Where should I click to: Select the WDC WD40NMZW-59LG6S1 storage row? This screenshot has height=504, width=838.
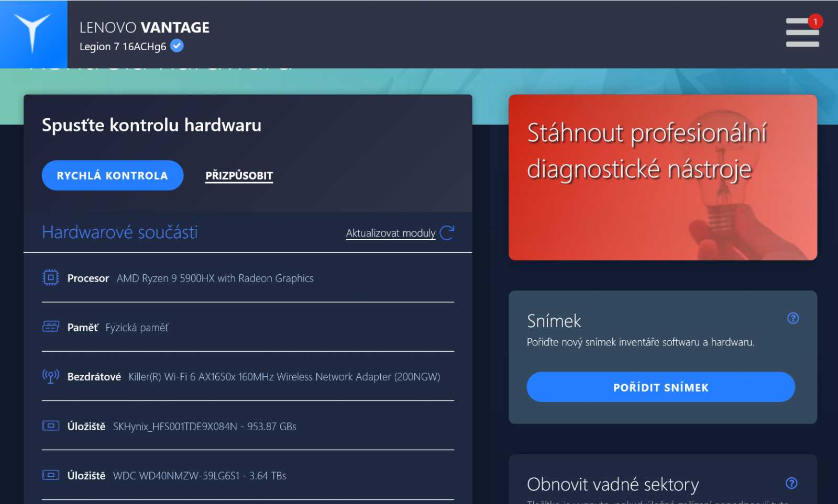(248, 475)
